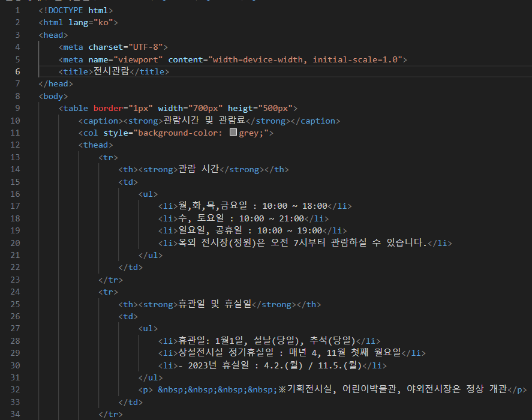
Task: Click the closing /td tag on line 33
Action: [131, 403]
